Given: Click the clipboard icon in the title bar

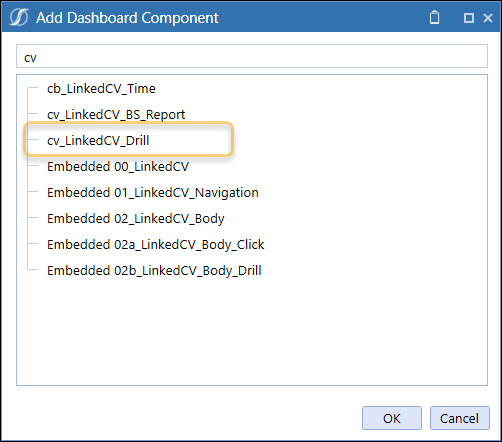Looking at the screenshot, I should point(434,17).
